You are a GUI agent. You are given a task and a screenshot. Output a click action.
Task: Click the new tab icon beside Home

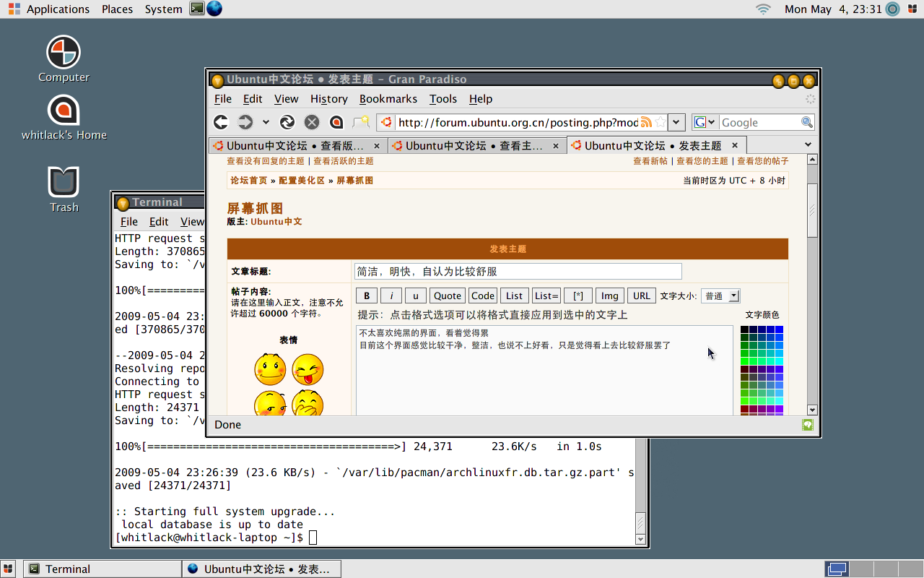click(x=361, y=122)
